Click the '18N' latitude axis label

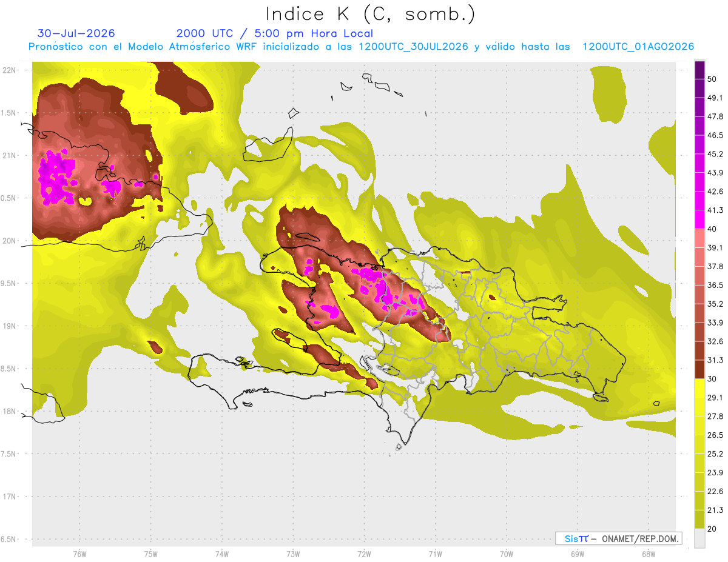click(8, 411)
